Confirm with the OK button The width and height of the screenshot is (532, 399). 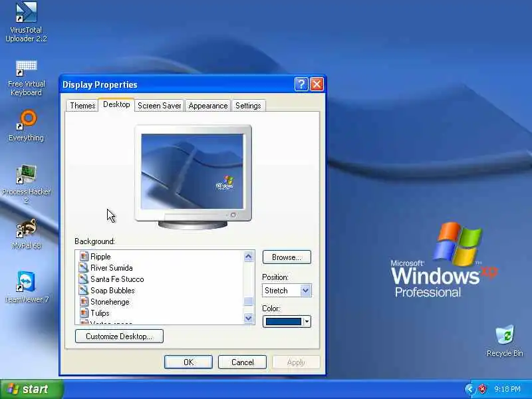coord(188,362)
